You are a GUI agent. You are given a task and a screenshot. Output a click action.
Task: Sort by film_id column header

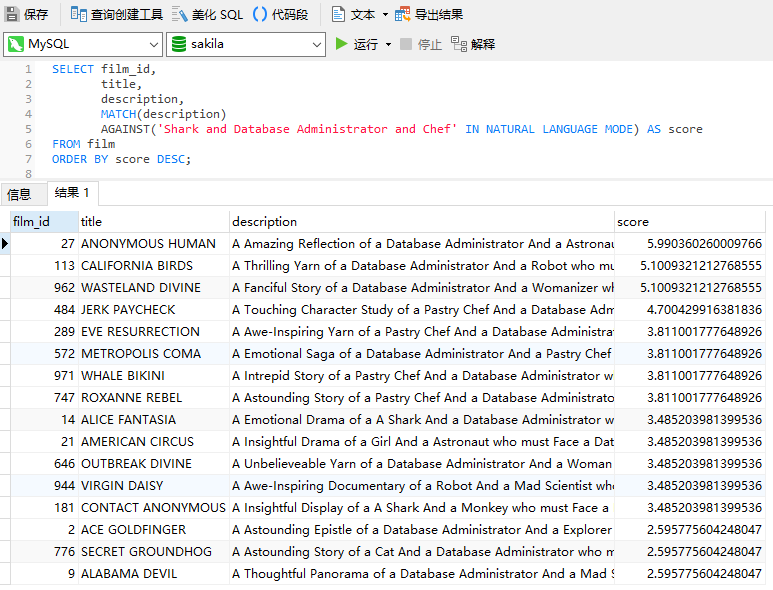44,222
